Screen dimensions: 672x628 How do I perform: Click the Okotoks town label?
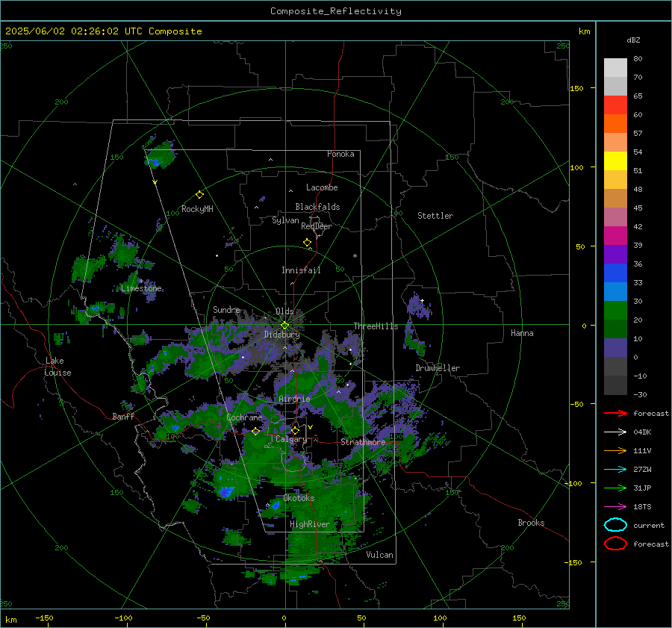click(299, 498)
